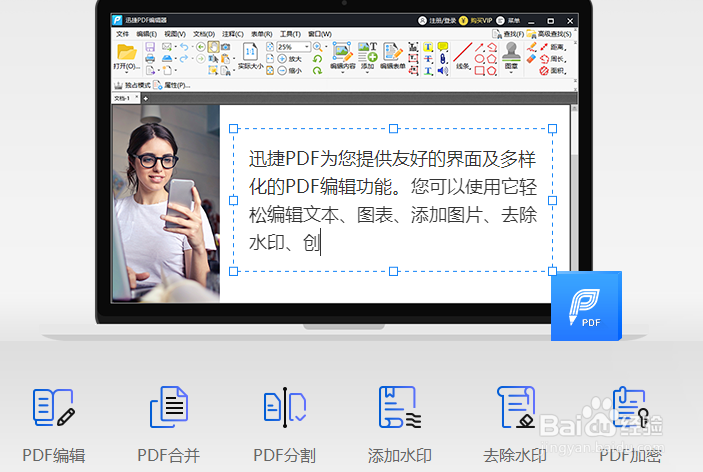Click the 去除水印 feature icon

pos(516,407)
